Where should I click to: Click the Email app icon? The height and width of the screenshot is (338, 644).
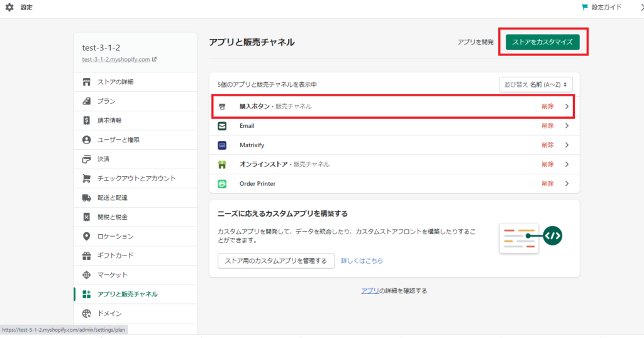coord(222,126)
